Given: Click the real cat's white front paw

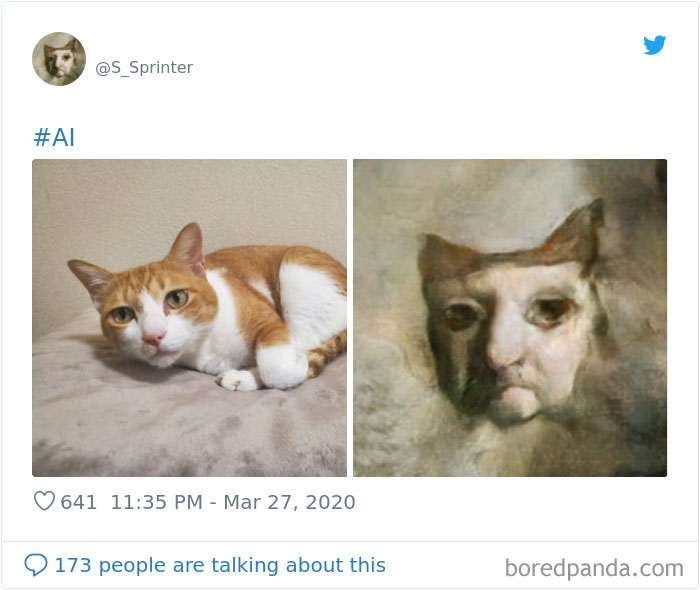Looking at the screenshot, I should [x=239, y=380].
